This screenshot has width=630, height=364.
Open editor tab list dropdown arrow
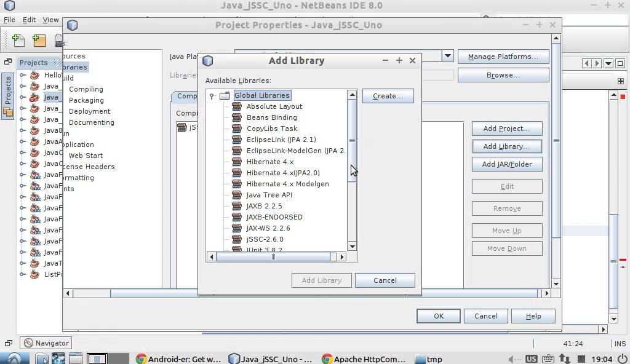[x=608, y=63]
